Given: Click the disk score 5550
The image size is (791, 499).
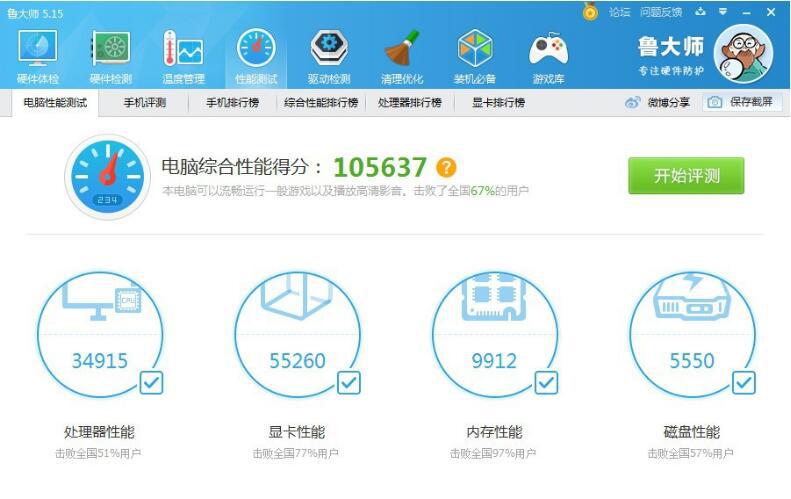Looking at the screenshot, I should point(692,361).
